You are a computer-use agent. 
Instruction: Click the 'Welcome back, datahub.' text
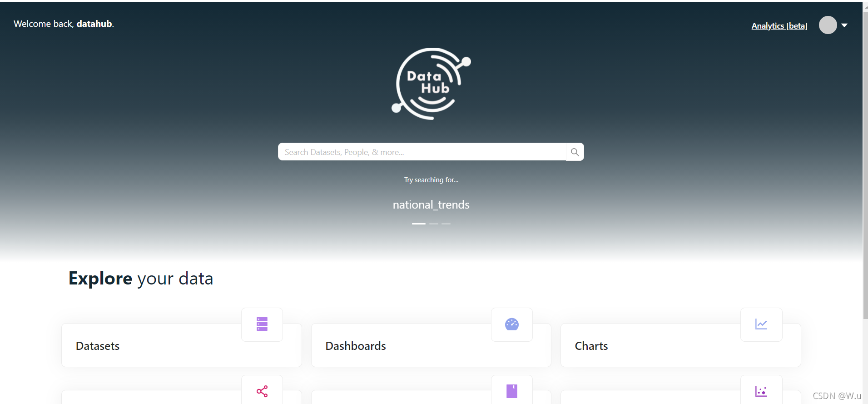click(64, 24)
